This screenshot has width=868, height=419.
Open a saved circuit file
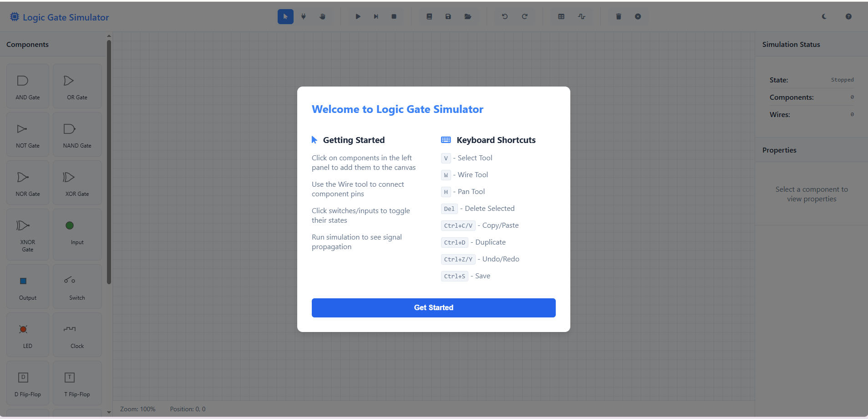[x=467, y=16]
